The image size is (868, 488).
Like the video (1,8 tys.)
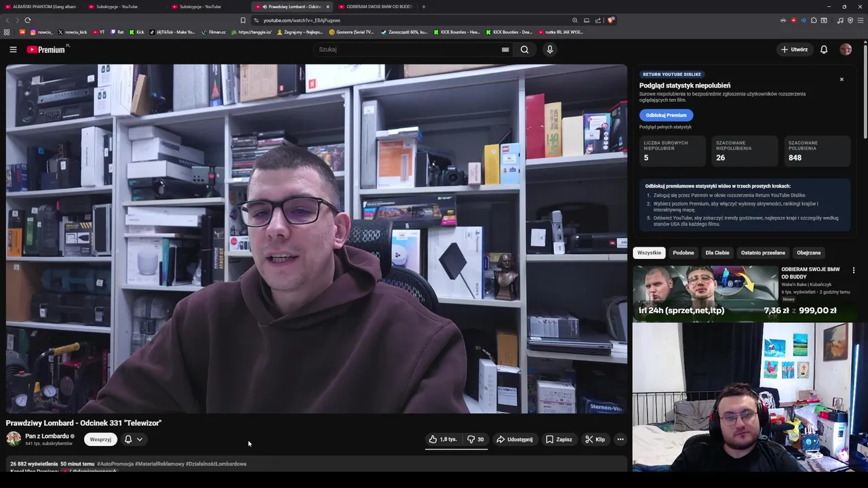point(443,439)
